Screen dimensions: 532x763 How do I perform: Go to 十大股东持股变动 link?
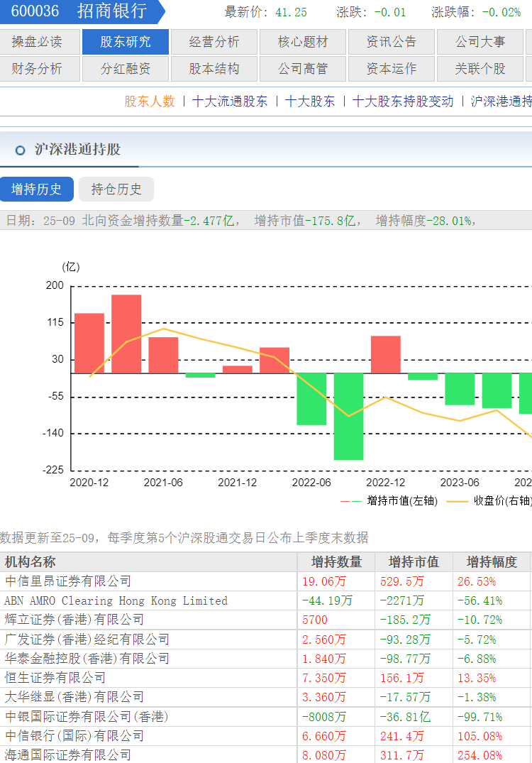[x=403, y=101]
